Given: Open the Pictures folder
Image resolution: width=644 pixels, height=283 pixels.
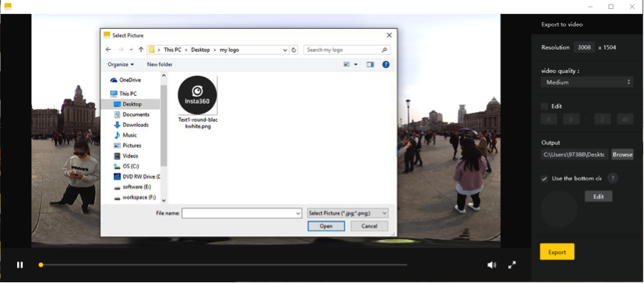Looking at the screenshot, I should 127,146.
